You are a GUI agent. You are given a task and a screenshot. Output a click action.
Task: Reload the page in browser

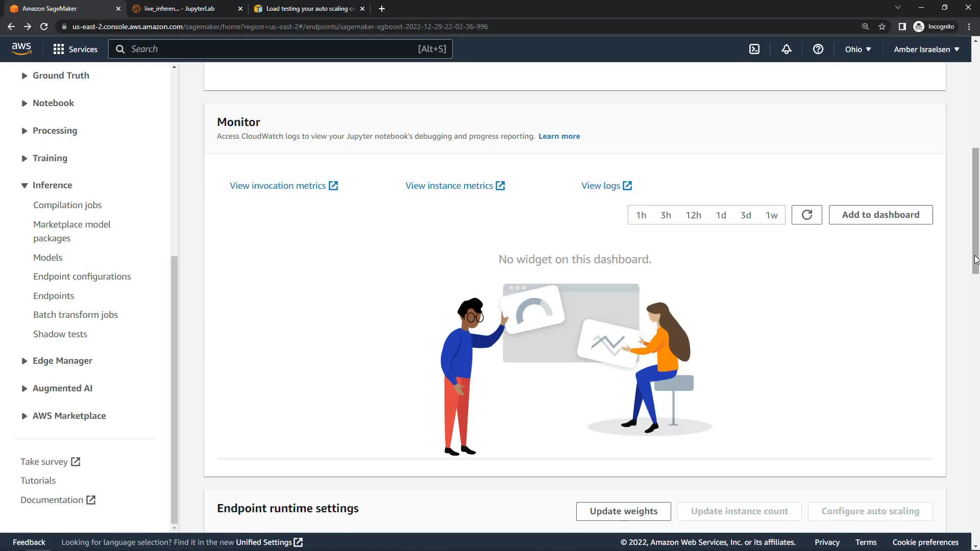click(x=44, y=27)
